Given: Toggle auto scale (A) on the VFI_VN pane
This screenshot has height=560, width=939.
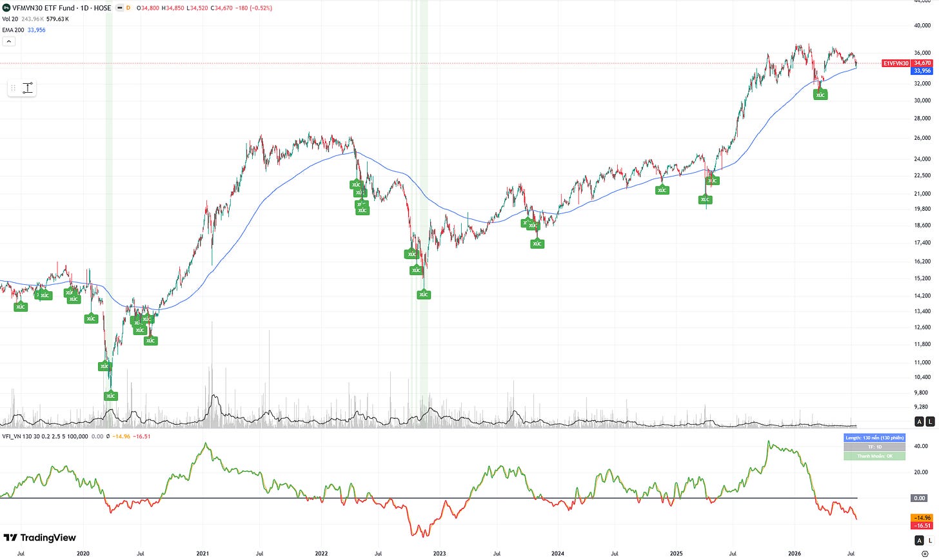Looking at the screenshot, I should click(x=920, y=540).
